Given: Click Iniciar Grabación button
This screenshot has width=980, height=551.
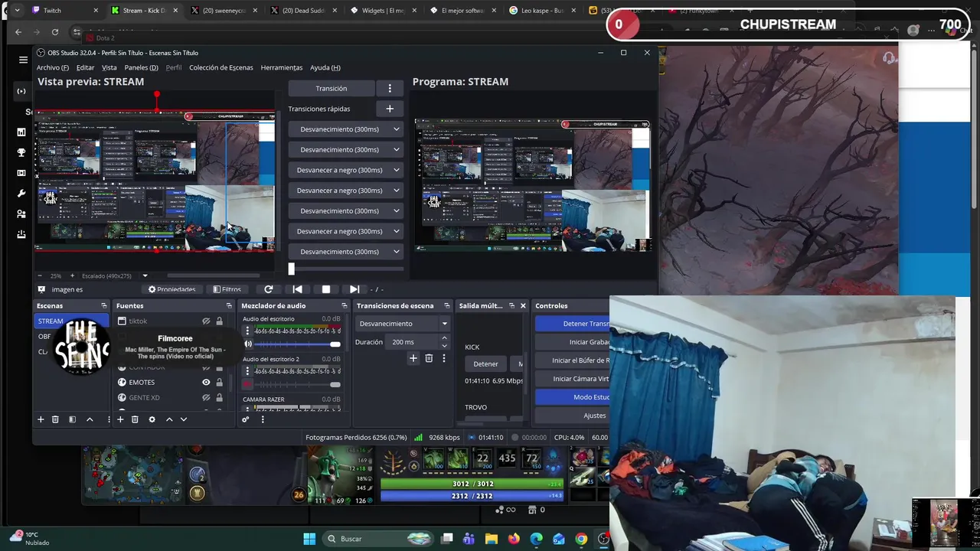Looking at the screenshot, I should [573, 342].
